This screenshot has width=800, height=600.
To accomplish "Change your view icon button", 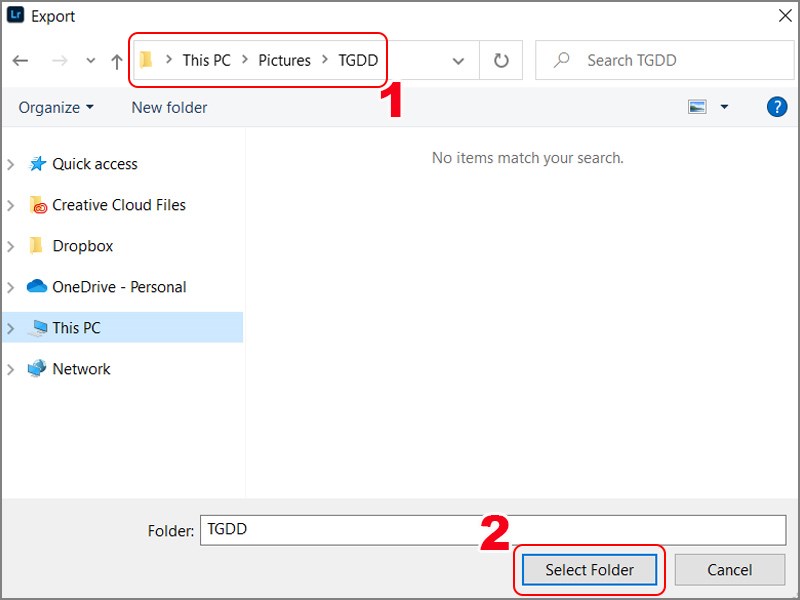I will tap(697, 107).
